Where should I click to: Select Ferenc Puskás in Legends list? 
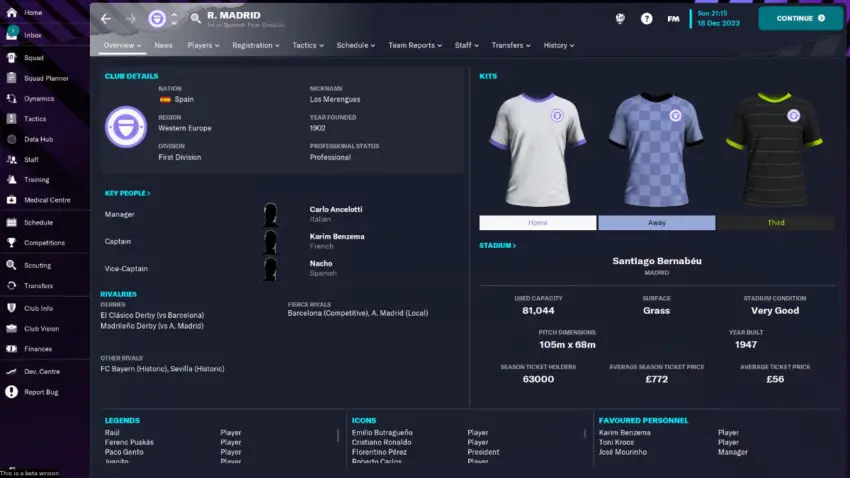pyautogui.click(x=129, y=442)
